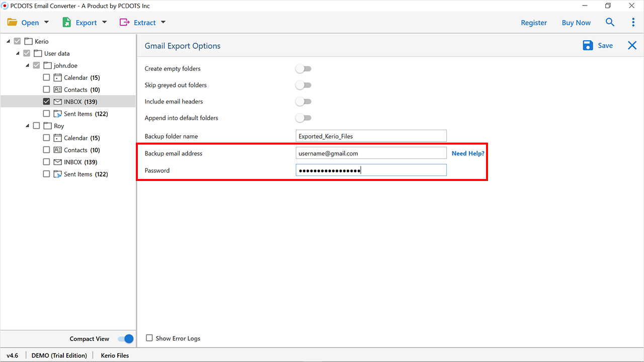
Task: Uncheck john.doe INBOX checkbox
Action: click(46, 102)
